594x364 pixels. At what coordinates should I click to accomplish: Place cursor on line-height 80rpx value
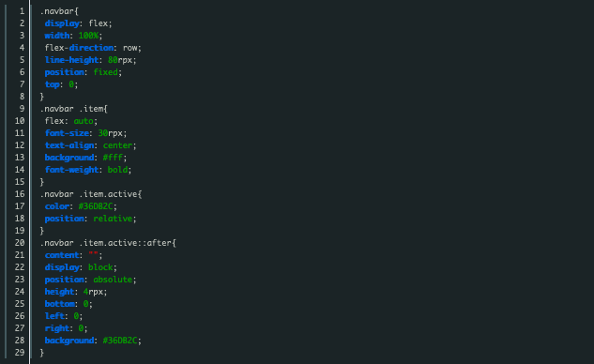point(120,60)
